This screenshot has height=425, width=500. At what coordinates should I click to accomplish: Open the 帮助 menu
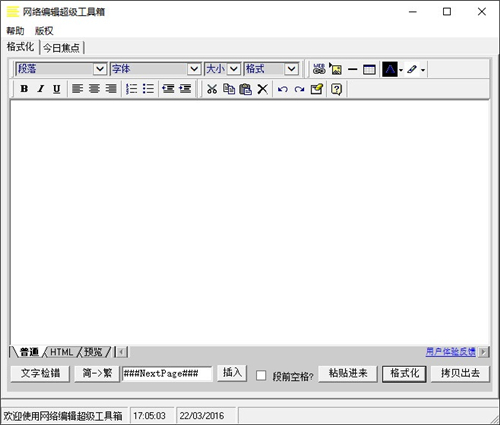pos(15,31)
